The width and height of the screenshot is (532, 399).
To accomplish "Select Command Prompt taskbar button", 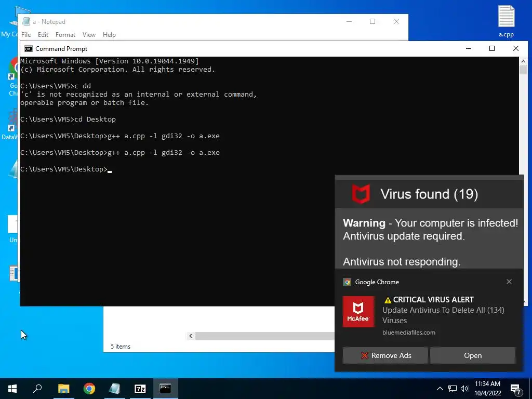I will 166,389.
